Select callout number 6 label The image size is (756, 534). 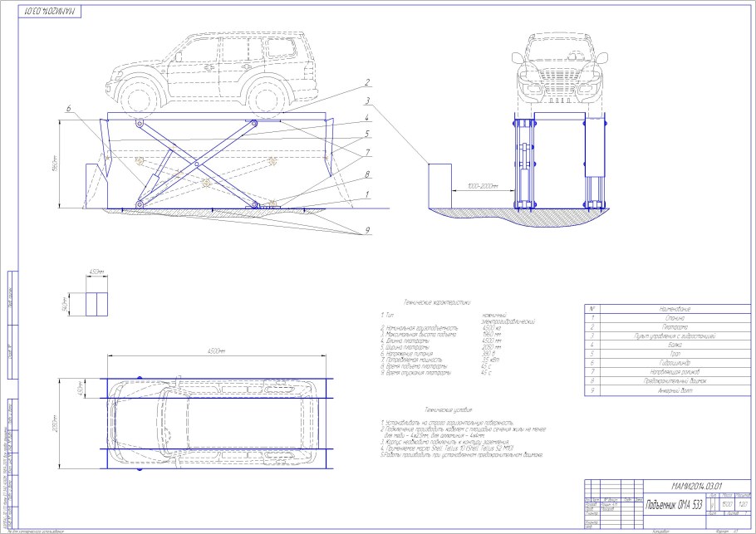70,107
